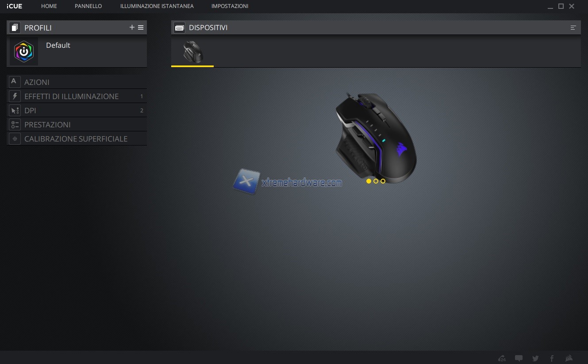Open the Corsair sails logo link
This screenshot has height=364, width=588.
[x=569, y=358]
